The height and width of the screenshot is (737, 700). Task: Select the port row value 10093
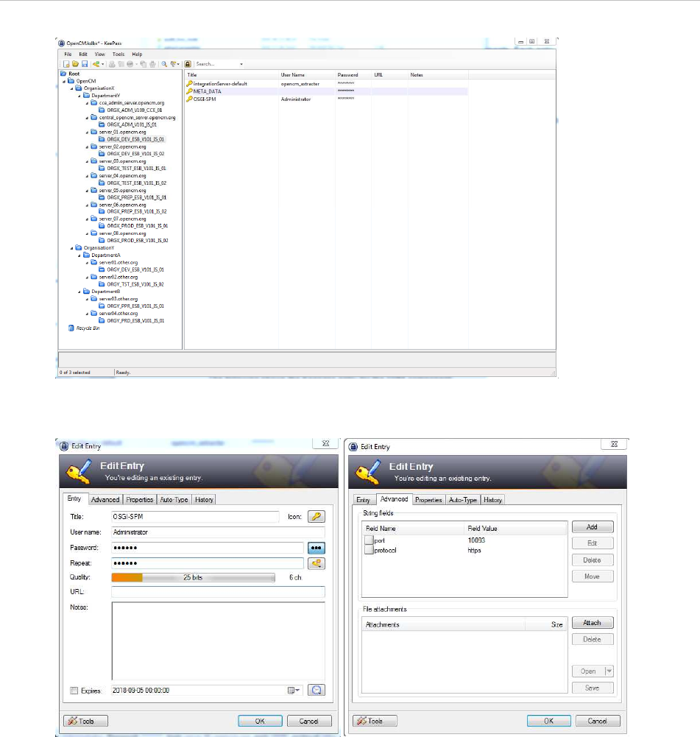[x=476, y=540]
